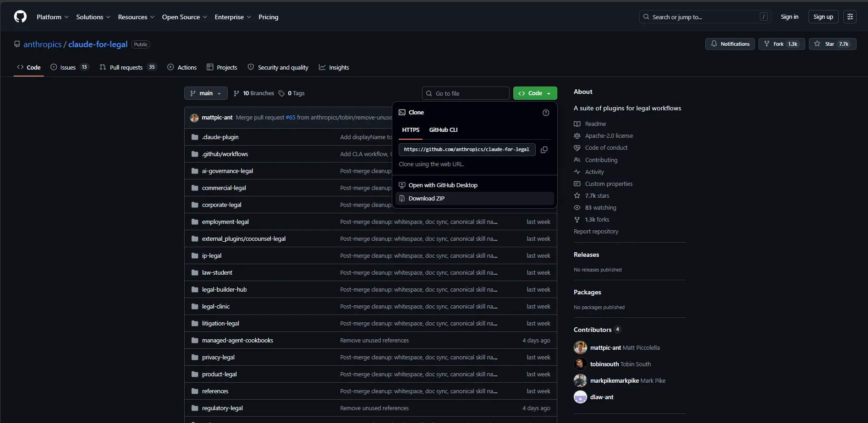
Task: Open the regulatory-legal folder
Action: click(222, 408)
